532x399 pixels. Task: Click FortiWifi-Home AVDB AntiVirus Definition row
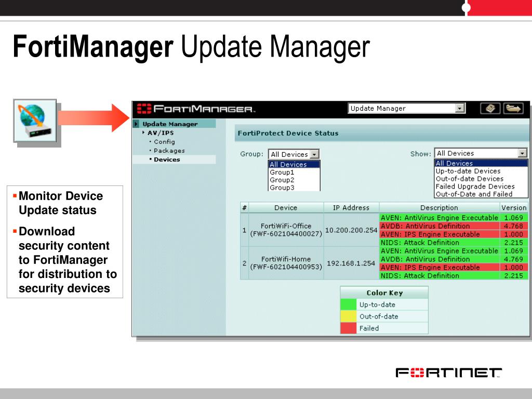pyautogui.click(x=439, y=259)
